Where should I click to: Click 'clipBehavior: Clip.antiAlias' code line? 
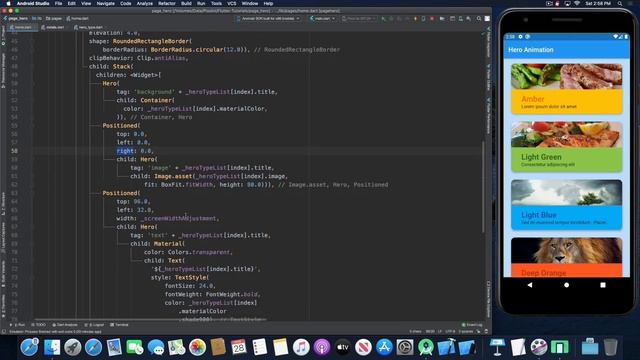click(x=139, y=58)
